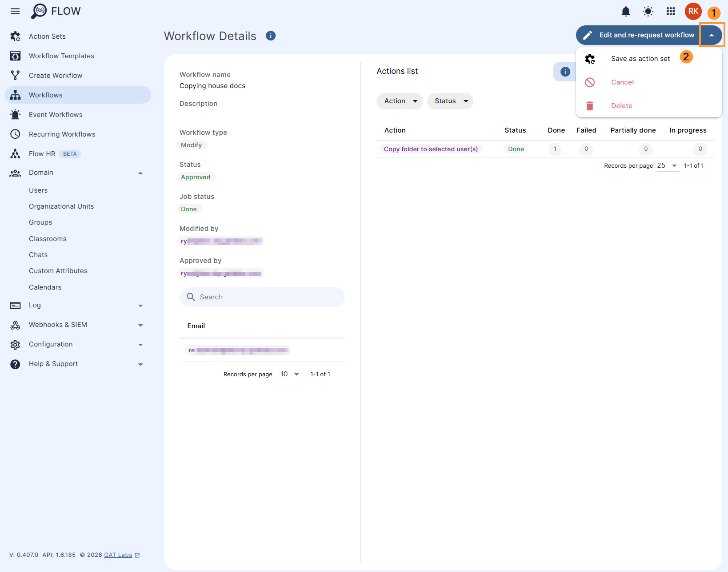
Task: Click Edit and re-request workflow button
Action: point(639,35)
